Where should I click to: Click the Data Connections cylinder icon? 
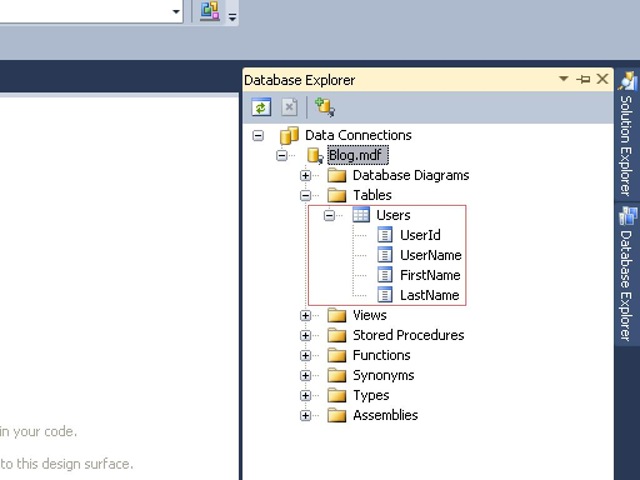tap(289, 136)
